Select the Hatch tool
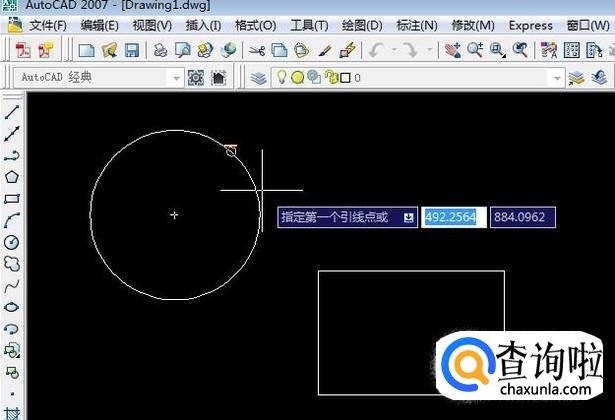Image resolution: width=615 pixels, height=420 pixels. pyautogui.click(x=12, y=414)
